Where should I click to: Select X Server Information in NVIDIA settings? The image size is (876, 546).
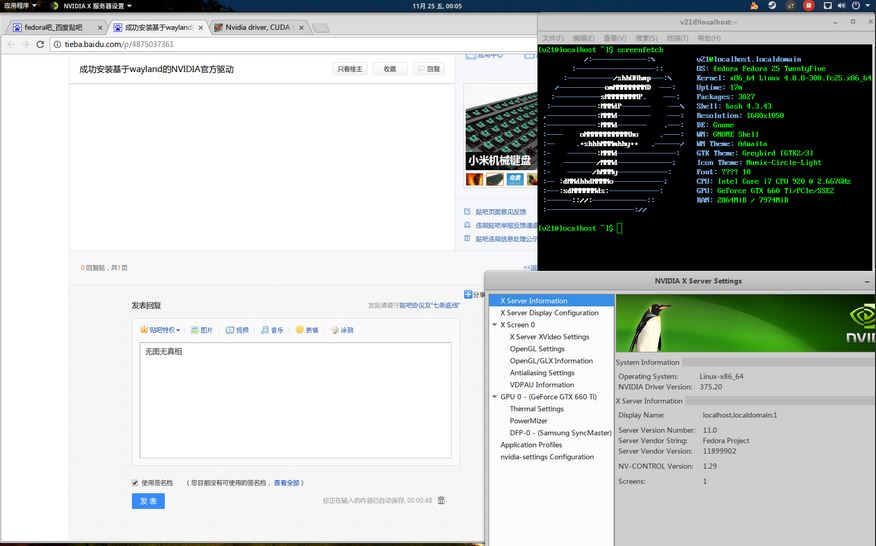point(551,301)
